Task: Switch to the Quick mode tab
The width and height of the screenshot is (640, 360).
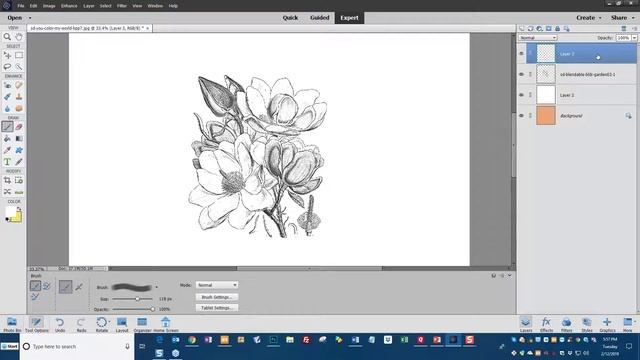Action: click(x=290, y=18)
